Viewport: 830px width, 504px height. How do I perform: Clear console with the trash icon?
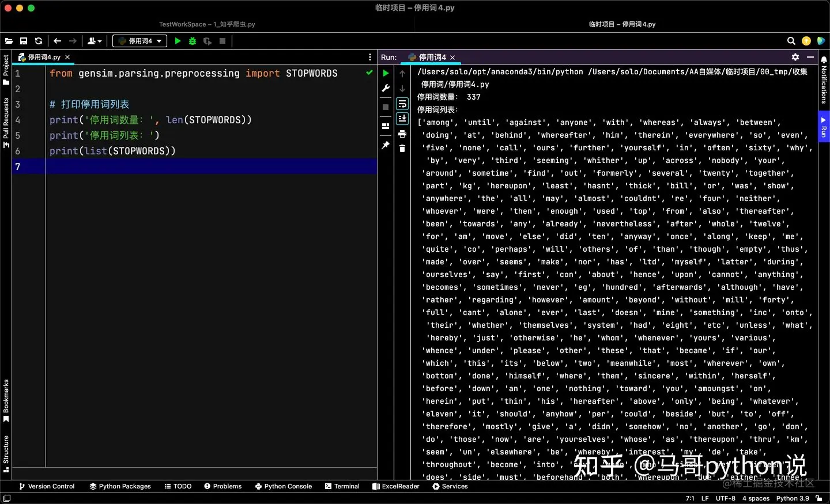[402, 149]
